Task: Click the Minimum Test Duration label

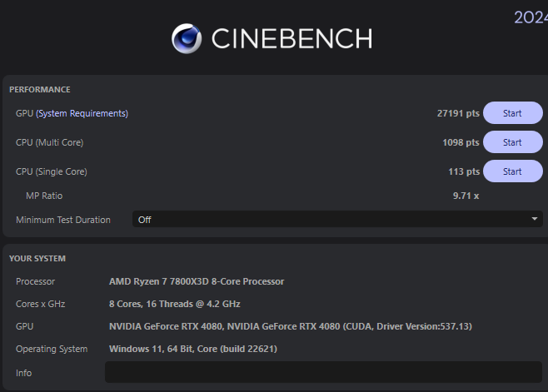Action: click(63, 220)
